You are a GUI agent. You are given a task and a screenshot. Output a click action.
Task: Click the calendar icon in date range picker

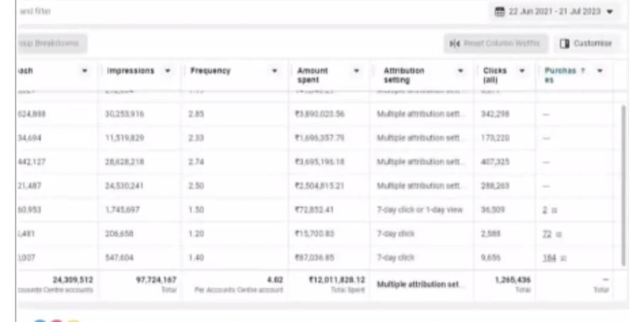[x=499, y=12]
